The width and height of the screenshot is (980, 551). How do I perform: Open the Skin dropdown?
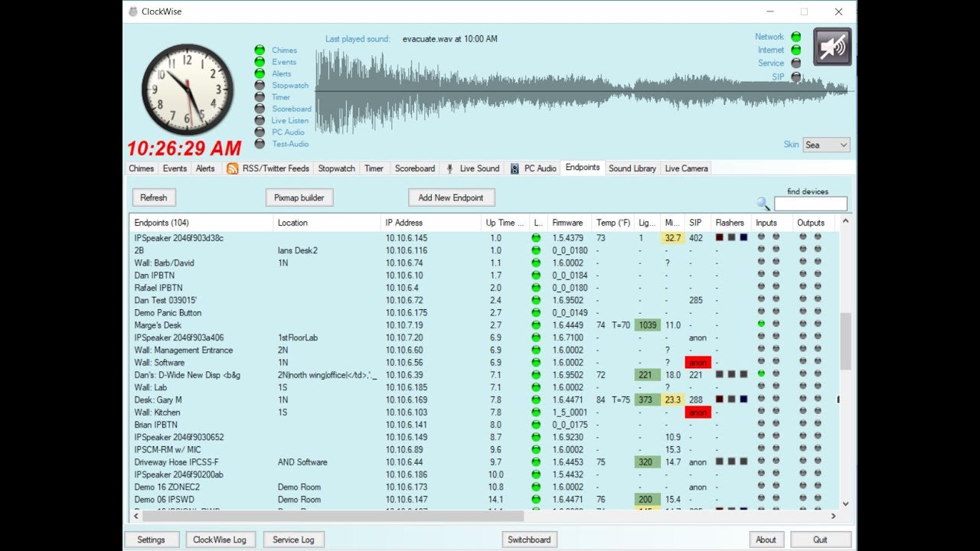pyautogui.click(x=826, y=145)
